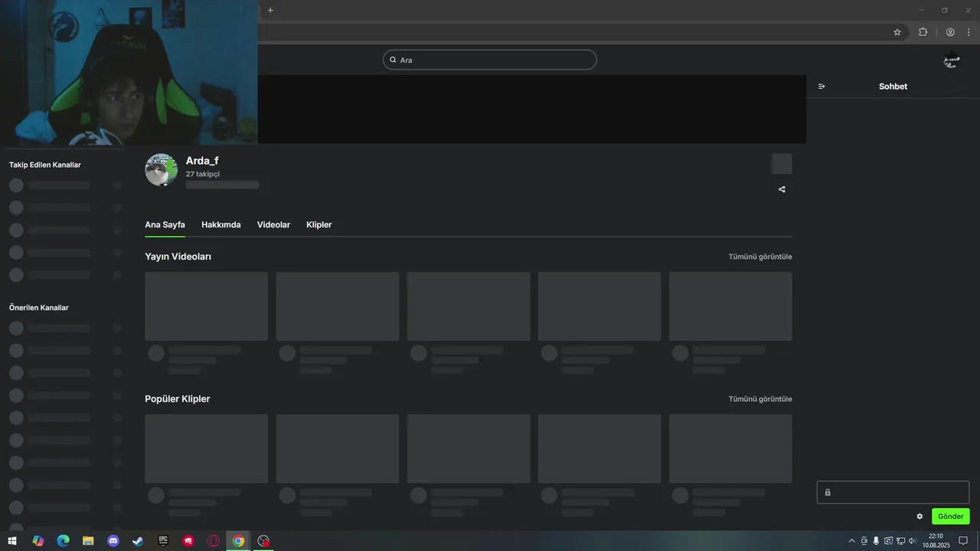
Task: Click the Arda_f channel name
Action: 202,161
